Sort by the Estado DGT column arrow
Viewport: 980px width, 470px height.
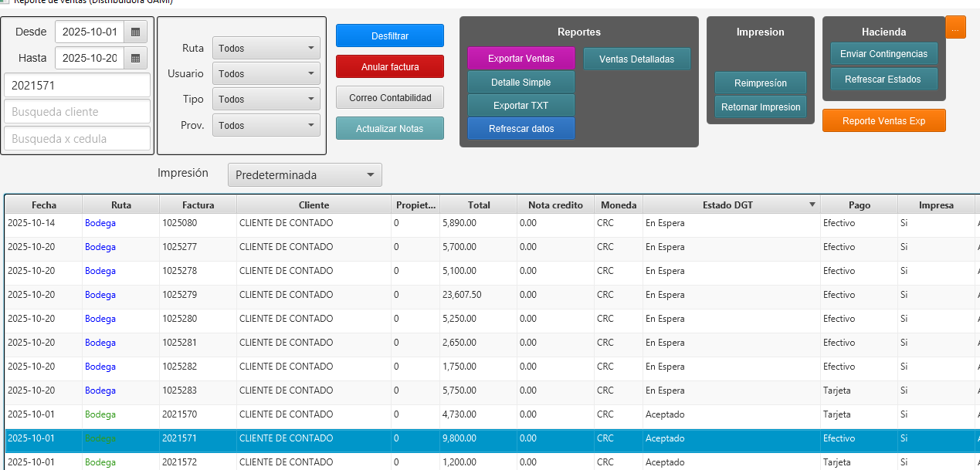812,205
